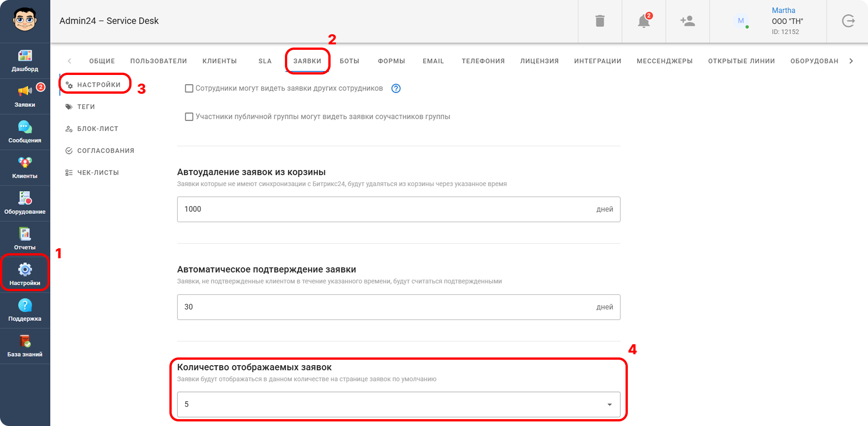Open the trash bin in header
868x426 pixels.
click(600, 21)
